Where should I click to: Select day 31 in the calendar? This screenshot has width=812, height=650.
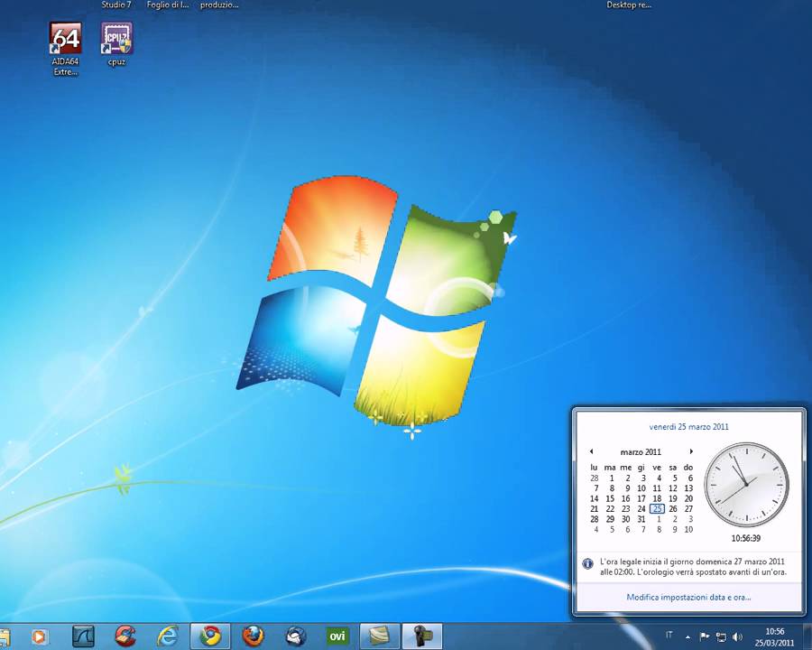[x=641, y=519]
